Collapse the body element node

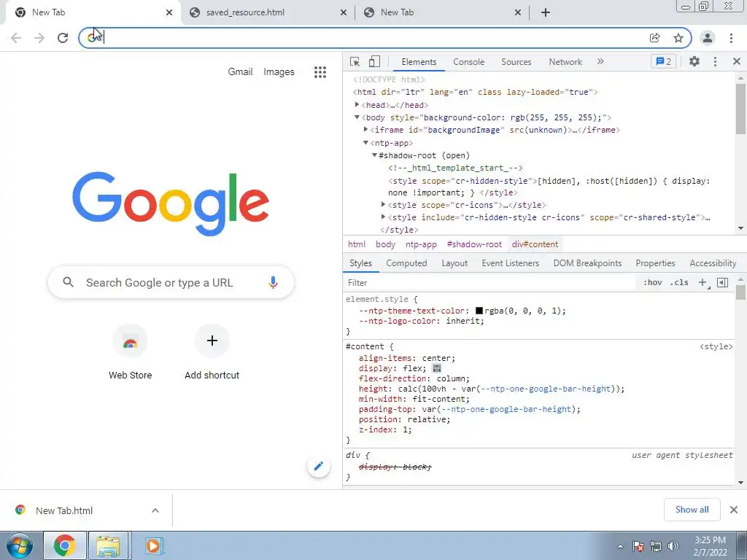tap(357, 117)
